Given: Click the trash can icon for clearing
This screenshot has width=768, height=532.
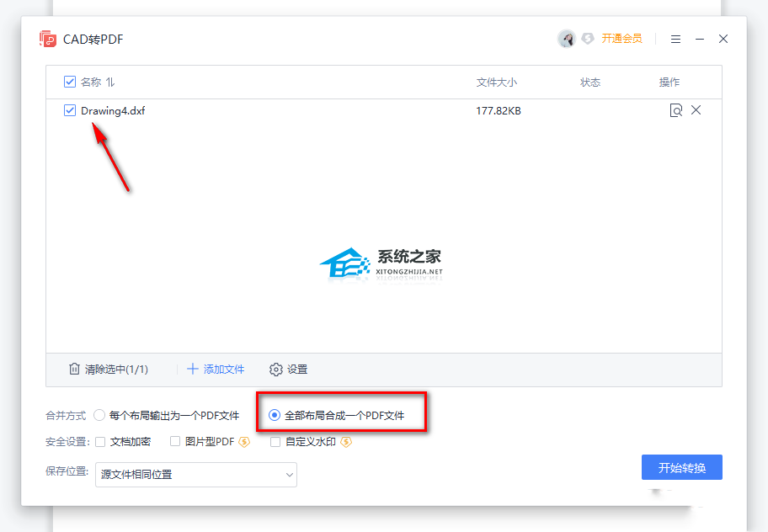Looking at the screenshot, I should [74, 369].
